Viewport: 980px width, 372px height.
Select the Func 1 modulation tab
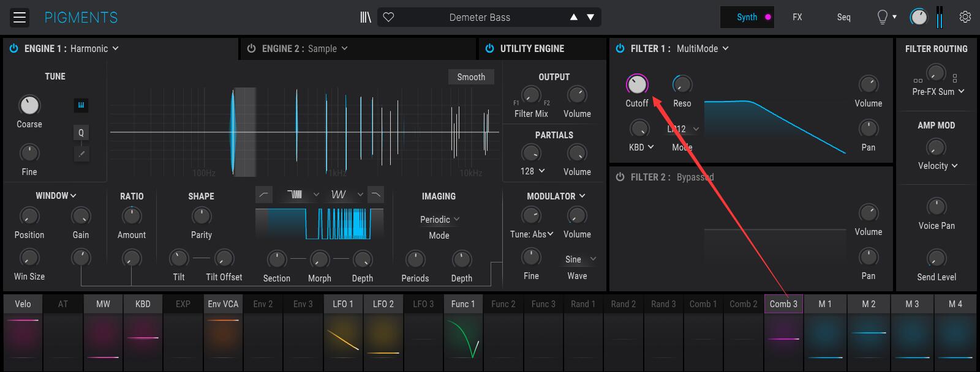point(463,304)
